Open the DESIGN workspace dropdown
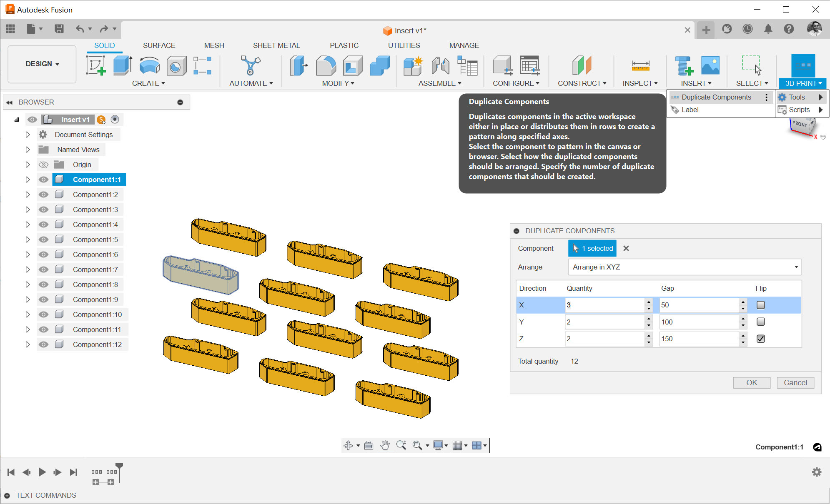The height and width of the screenshot is (504, 830). [42, 64]
